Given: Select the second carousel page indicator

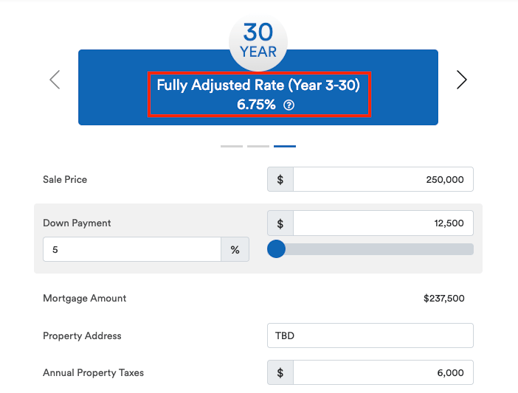Looking at the screenshot, I should [258, 146].
